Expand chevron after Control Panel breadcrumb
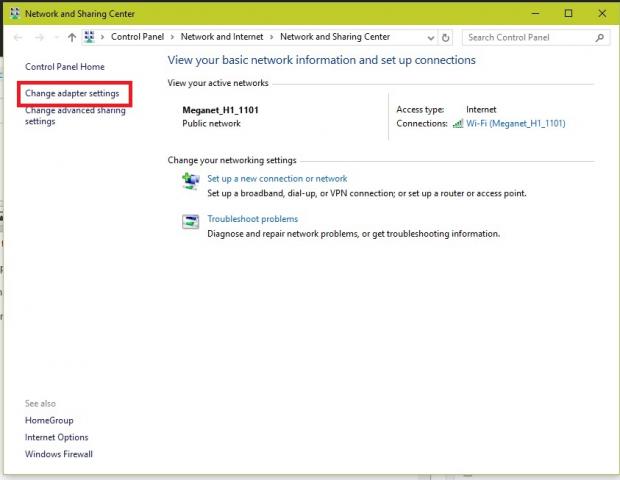Viewport: 620px width, 480px height. point(174,38)
